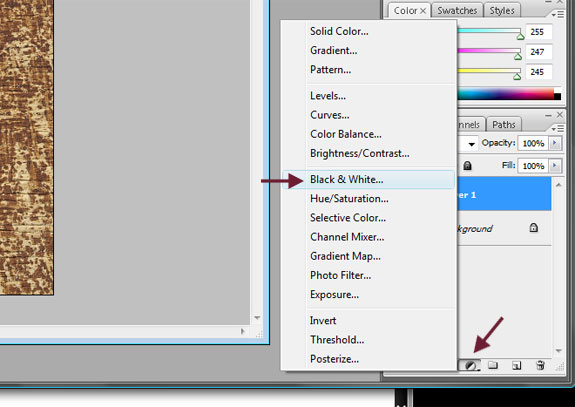Click the wood texture canvas image
This screenshot has height=407, width=575.
[x=27, y=147]
